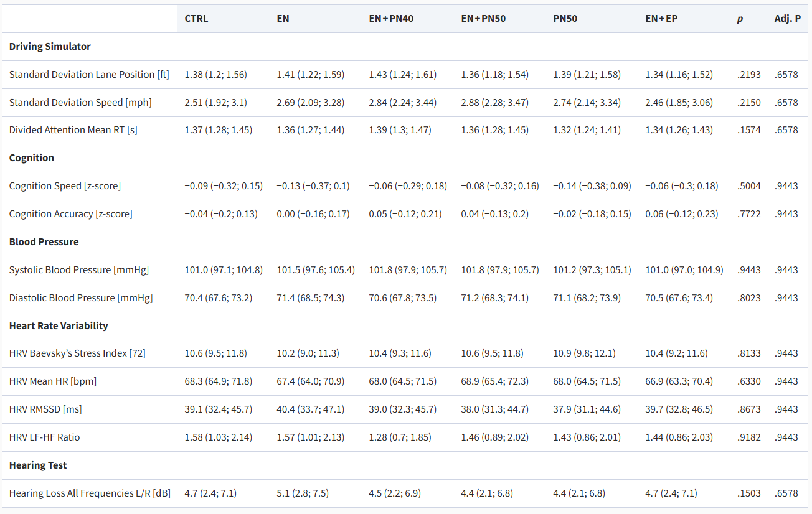Image resolution: width=812 pixels, height=514 pixels.
Task: Click the CTRL column header
Action: click(x=196, y=19)
